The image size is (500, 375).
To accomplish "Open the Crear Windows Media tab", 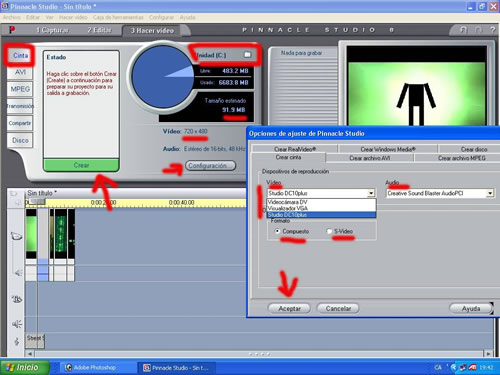I will coord(388,149).
